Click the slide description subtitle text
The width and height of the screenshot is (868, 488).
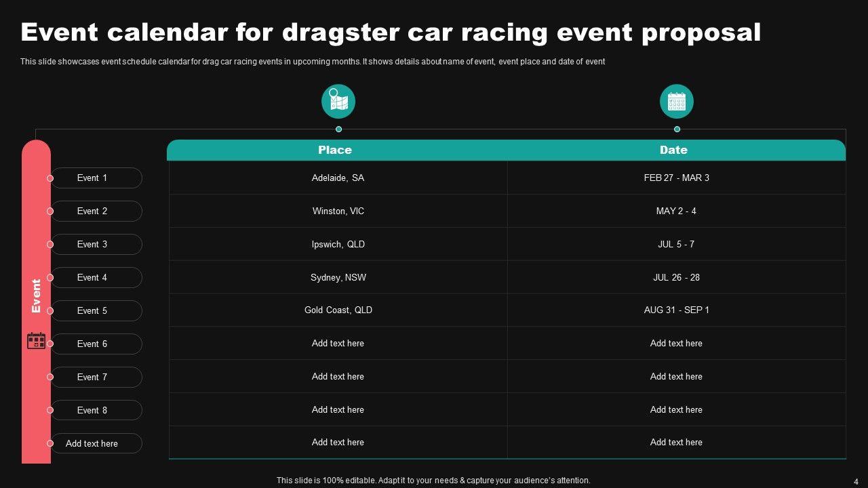point(312,62)
